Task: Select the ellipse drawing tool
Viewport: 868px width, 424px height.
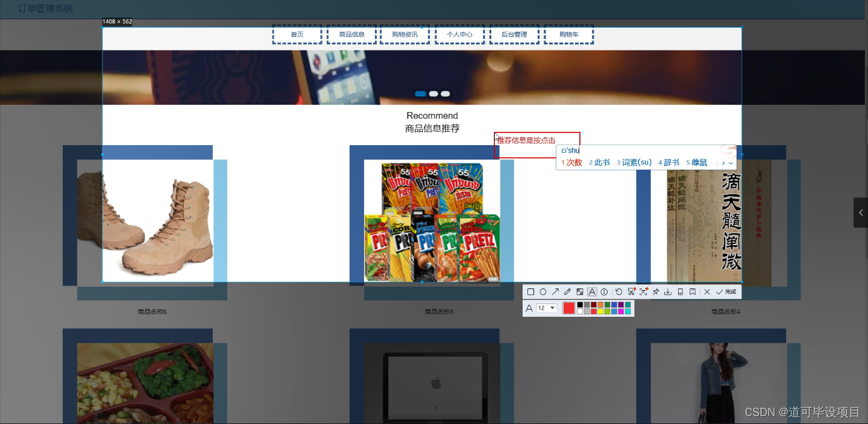Action: pos(543,291)
